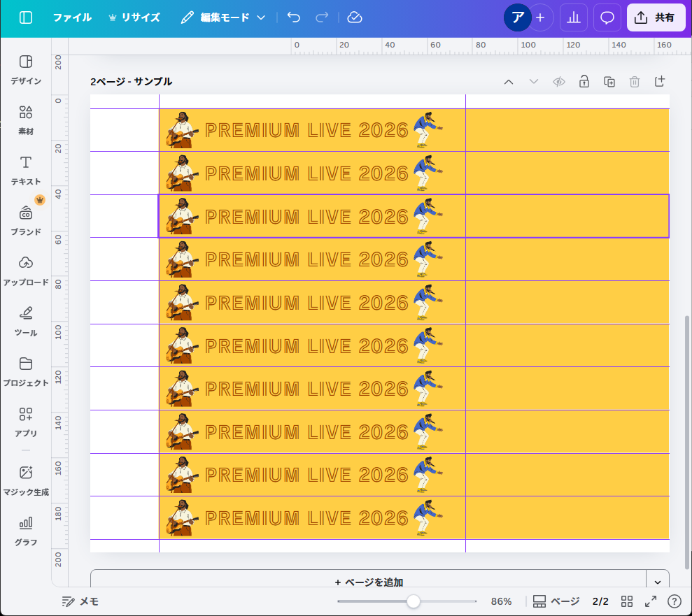Open analytics bar chart icon
Screen dimensions: 692x616
tap(574, 17)
